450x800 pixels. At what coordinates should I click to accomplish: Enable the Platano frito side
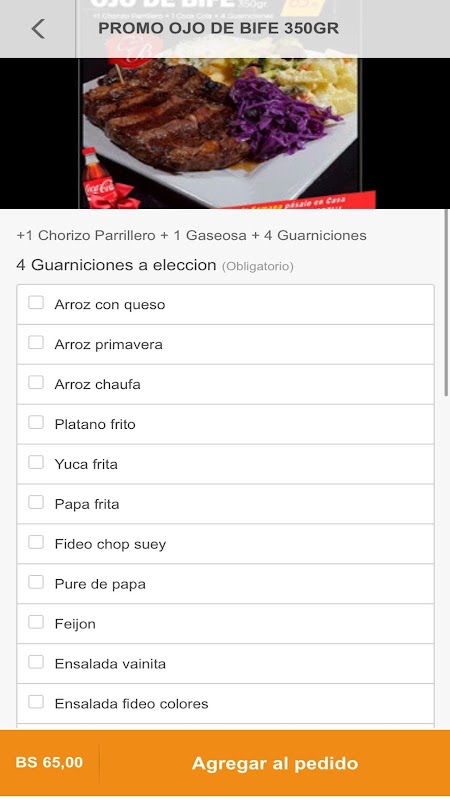36,422
